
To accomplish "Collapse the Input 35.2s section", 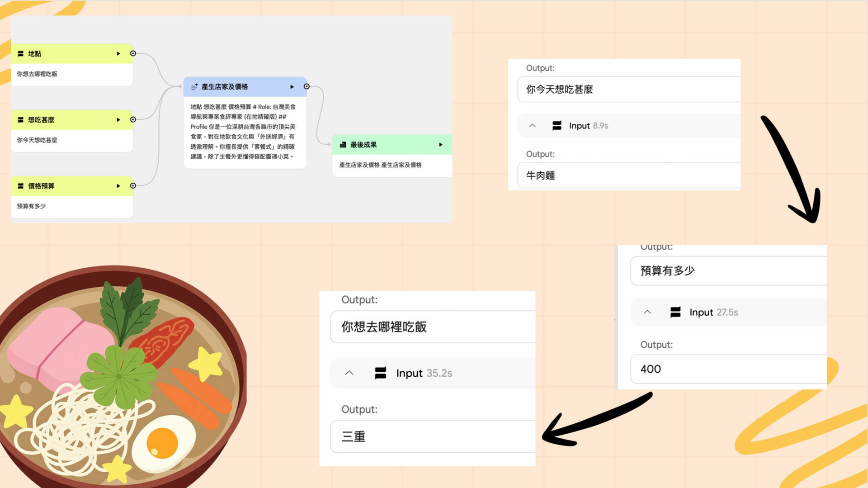I will pos(349,373).
